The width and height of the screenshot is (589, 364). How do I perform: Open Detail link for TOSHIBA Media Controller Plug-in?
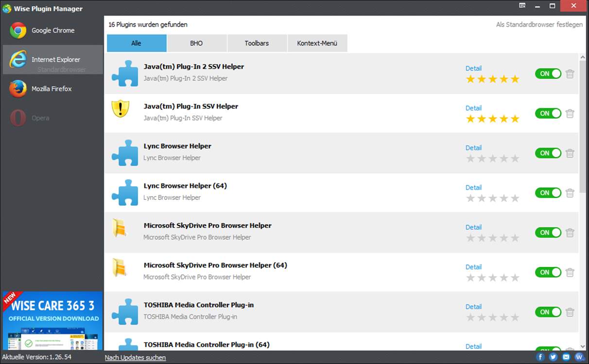click(x=473, y=307)
